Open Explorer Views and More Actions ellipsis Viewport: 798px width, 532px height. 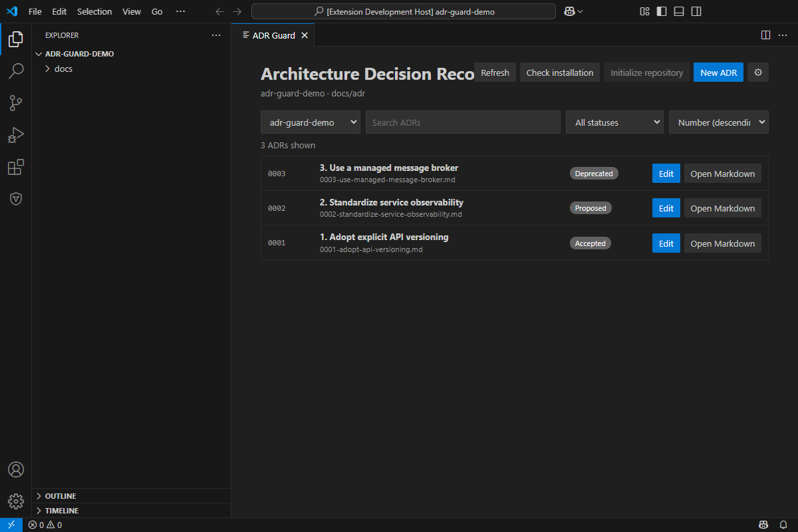[216, 35]
